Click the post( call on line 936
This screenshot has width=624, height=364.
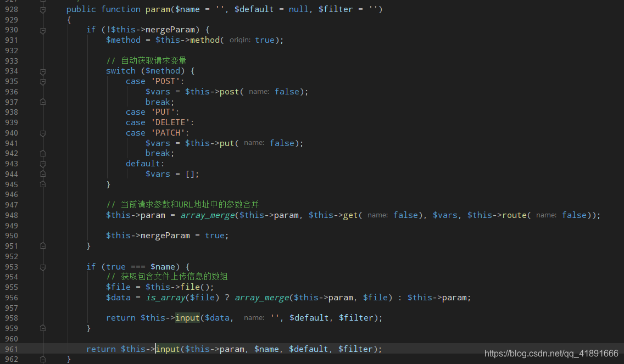point(232,92)
